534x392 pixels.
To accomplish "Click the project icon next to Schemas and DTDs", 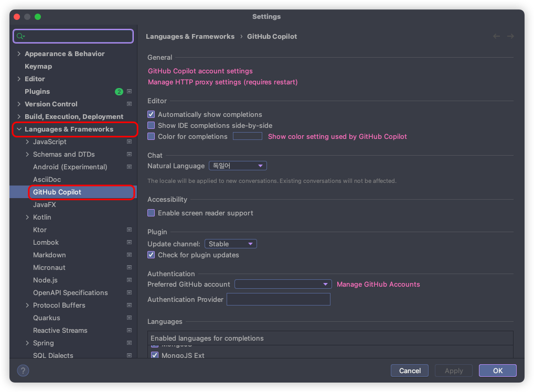I will [x=130, y=154].
